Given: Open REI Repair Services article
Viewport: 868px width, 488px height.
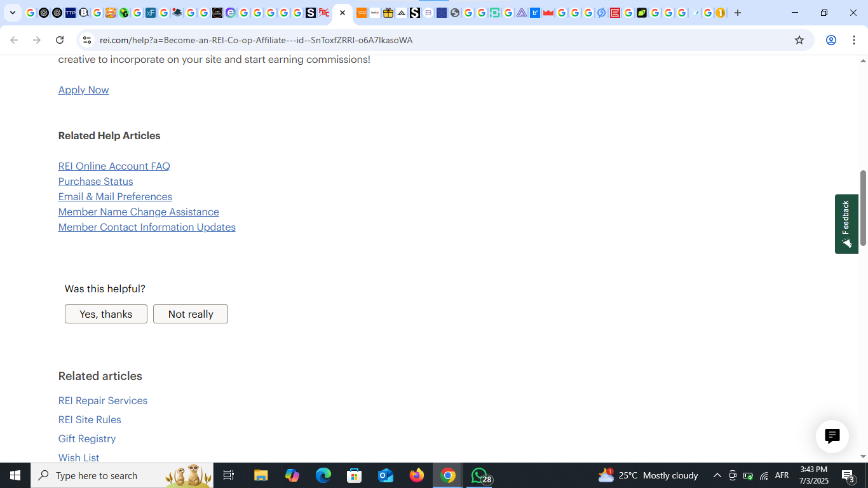Looking at the screenshot, I should click(x=103, y=400).
